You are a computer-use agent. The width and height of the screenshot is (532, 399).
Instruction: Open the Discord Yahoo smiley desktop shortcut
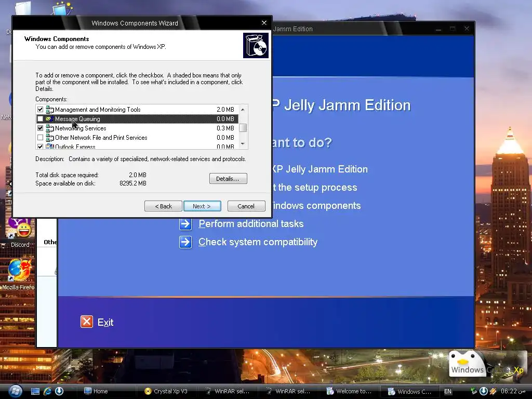20,233
